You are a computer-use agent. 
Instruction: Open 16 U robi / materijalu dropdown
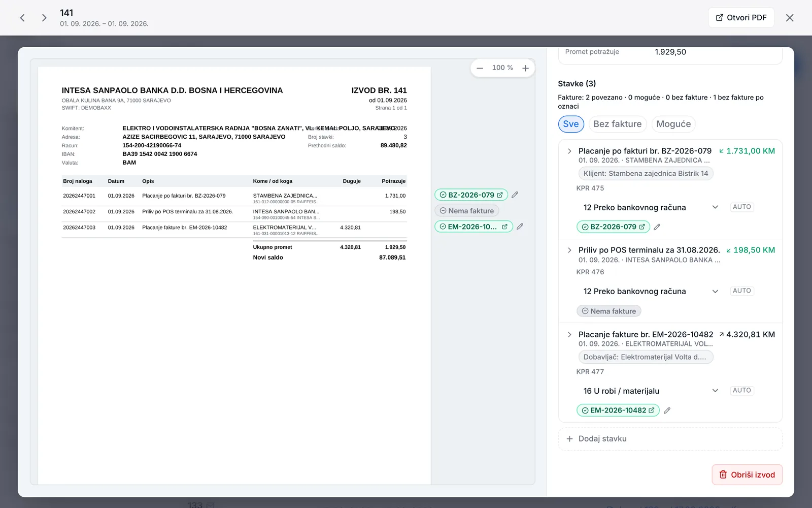[651, 391]
